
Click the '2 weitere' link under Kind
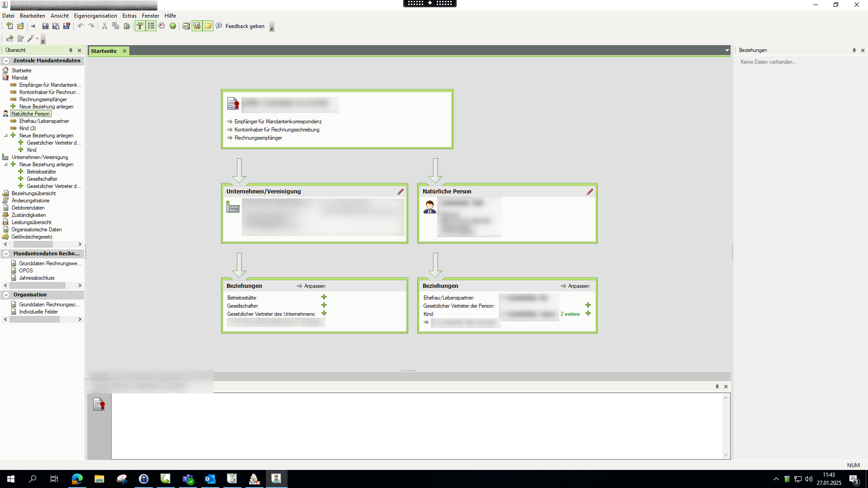click(x=570, y=314)
